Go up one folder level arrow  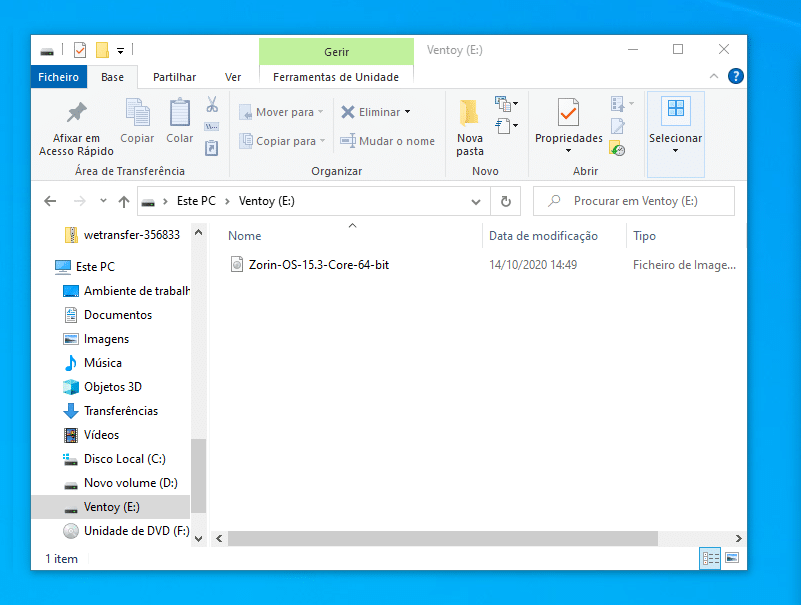pyautogui.click(x=124, y=201)
